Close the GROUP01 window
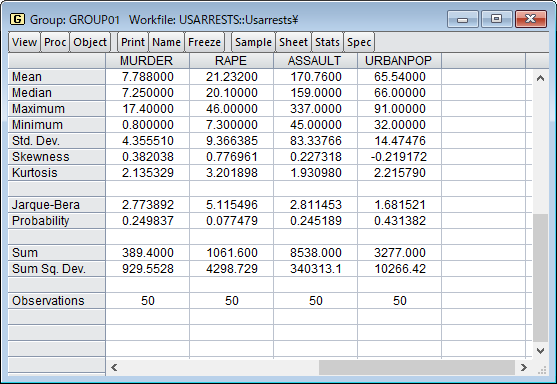Screen dimensions: 557x384 coord(530,19)
